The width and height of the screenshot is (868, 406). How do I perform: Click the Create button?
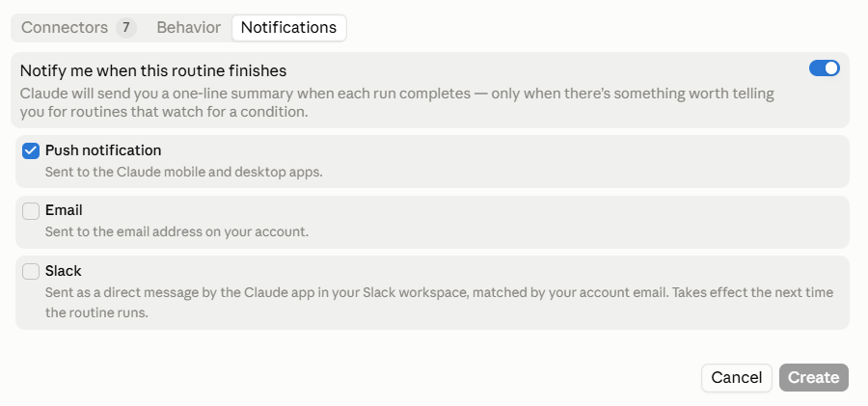coord(814,378)
